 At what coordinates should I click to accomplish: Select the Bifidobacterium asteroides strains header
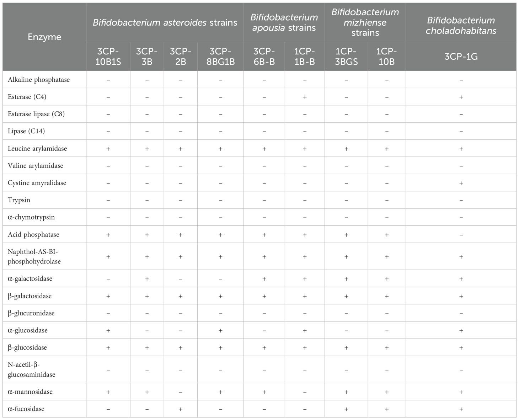[x=165, y=23]
